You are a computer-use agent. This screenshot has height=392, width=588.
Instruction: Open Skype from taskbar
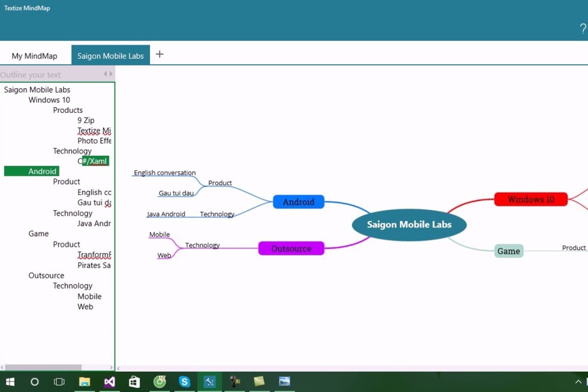(184, 382)
